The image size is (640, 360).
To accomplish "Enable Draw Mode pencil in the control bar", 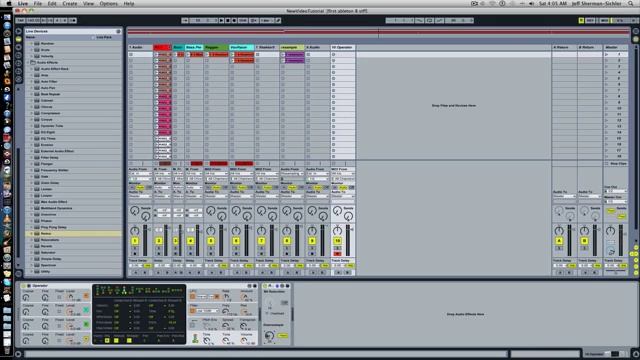I will (x=278, y=20).
